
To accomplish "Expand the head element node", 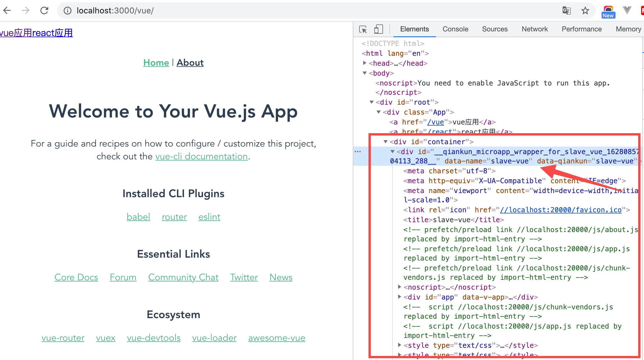I will [x=365, y=63].
